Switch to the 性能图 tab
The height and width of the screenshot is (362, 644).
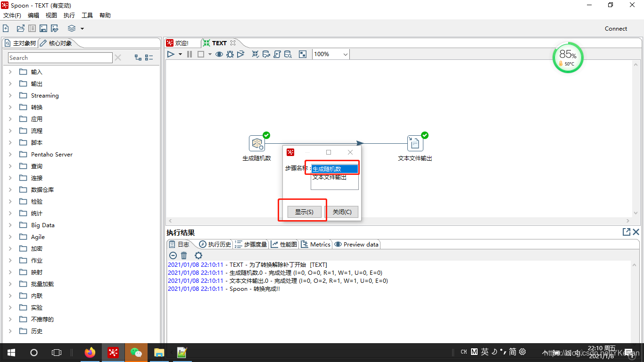(x=285, y=244)
